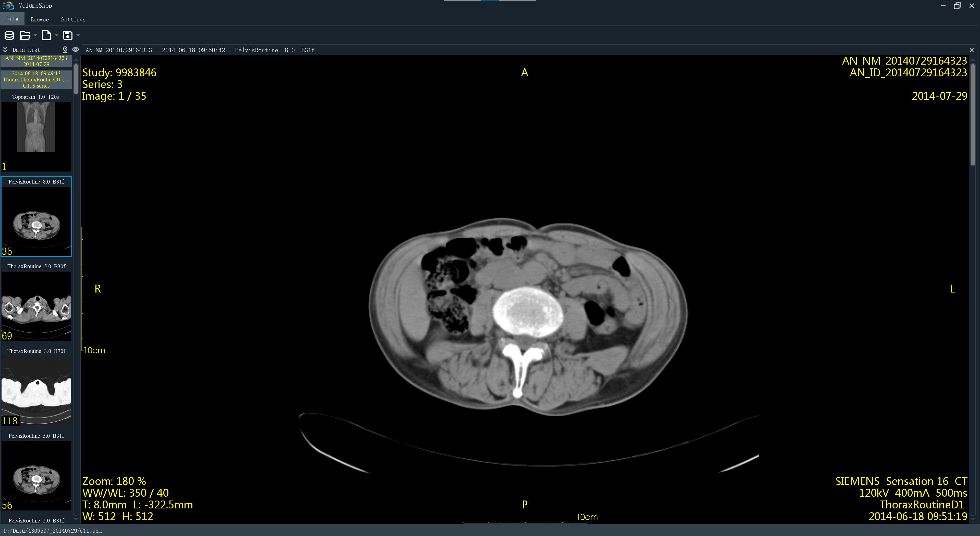Click the new document icon in toolbar
The image size is (980, 536).
pos(47,35)
